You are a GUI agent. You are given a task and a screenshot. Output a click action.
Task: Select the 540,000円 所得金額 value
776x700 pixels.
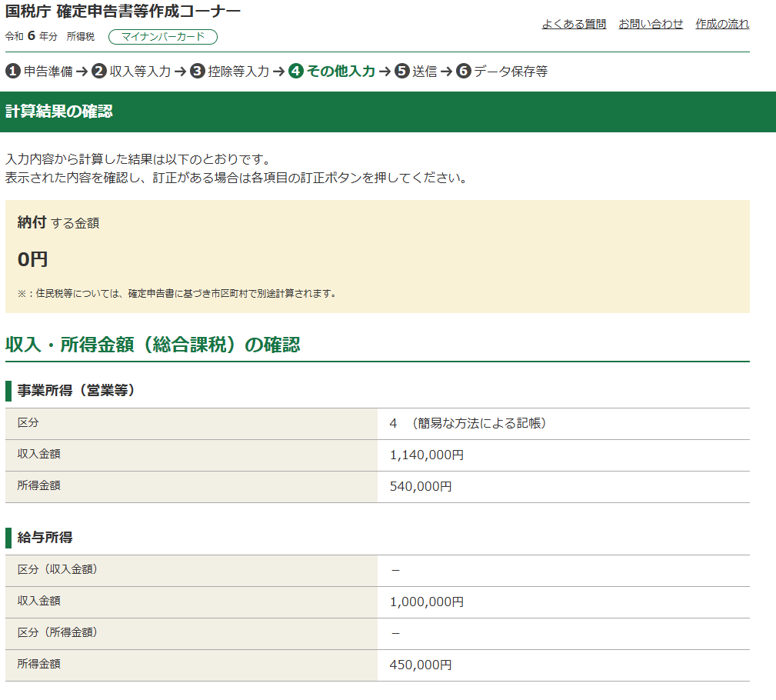[421, 487]
